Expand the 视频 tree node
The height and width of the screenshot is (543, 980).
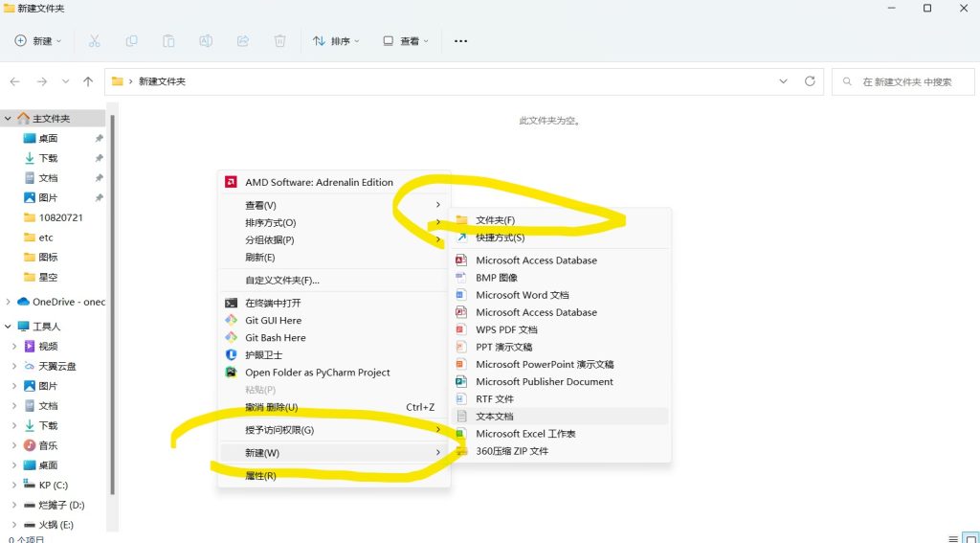coord(14,346)
